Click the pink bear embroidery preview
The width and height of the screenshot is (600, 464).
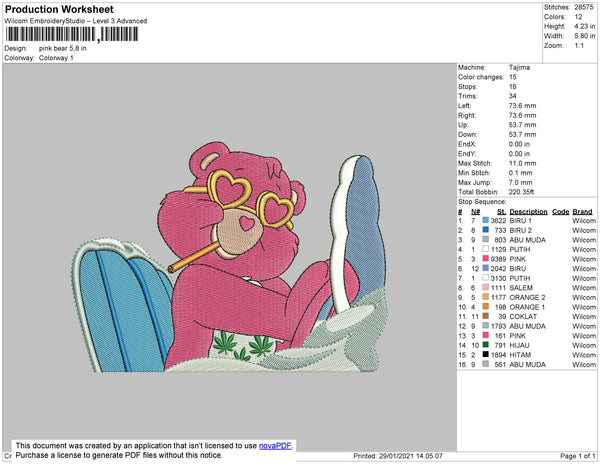coord(230,257)
